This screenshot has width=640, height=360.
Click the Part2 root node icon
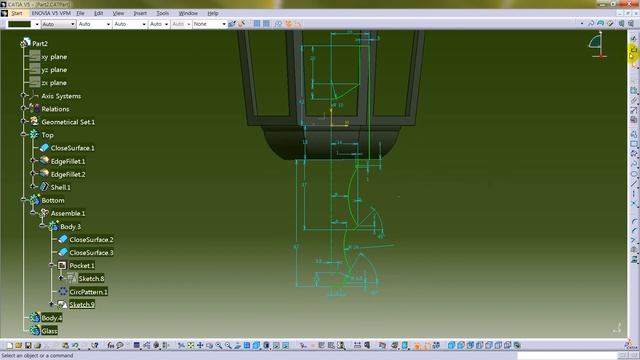(x=27, y=42)
